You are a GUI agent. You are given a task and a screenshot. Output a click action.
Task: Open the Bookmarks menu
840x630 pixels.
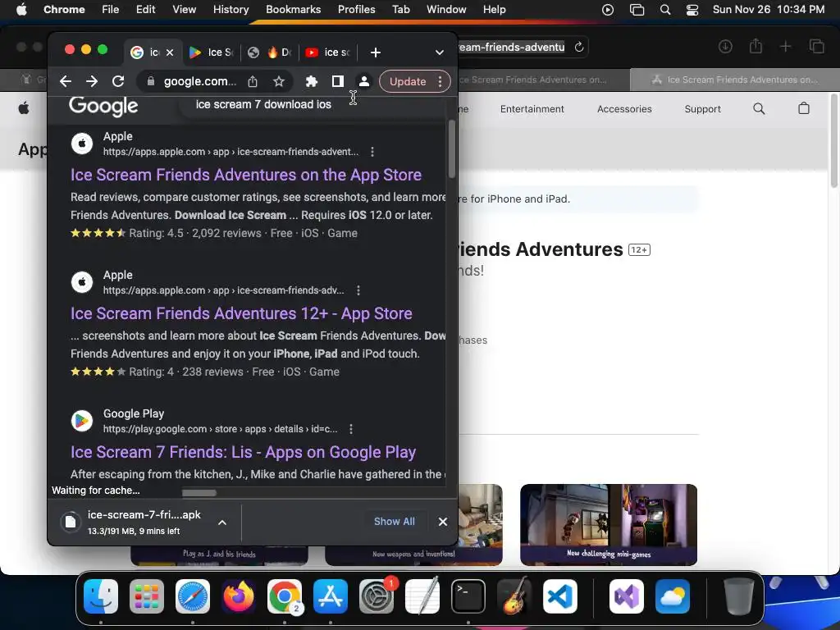coord(293,9)
